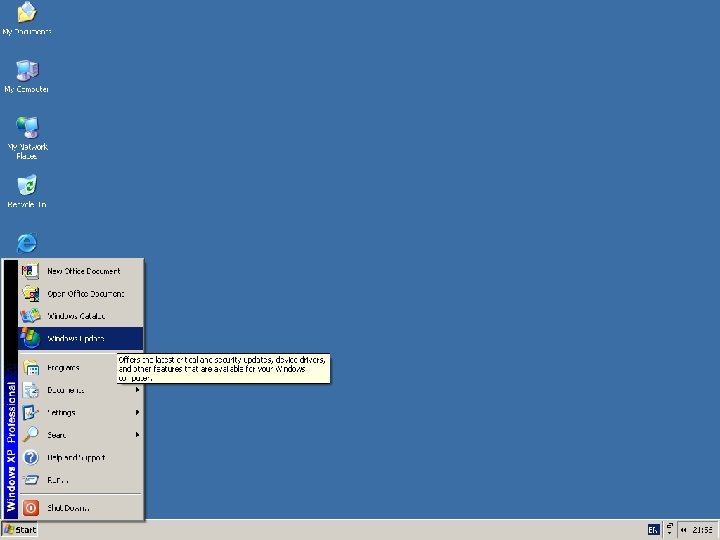Screen dimensions: 720x540
Task: Select Help and Support entry
Action: (80, 457)
